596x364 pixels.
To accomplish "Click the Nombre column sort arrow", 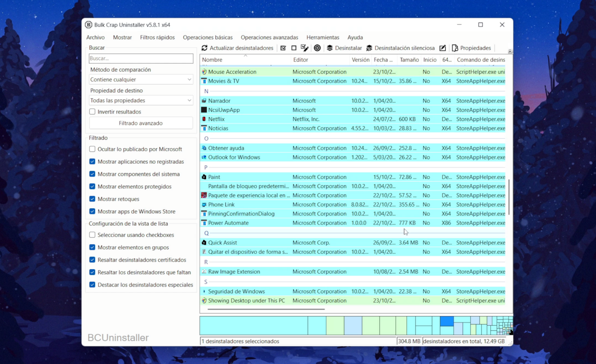I will tap(246, 56).
